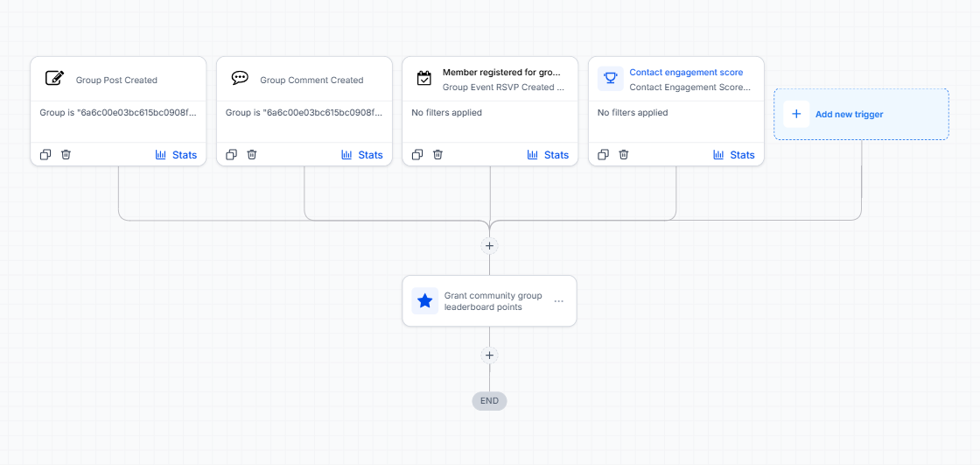Viewport: 980px width, 465px height.
Task: Select the Group Comment Created title
Action: [311, 80]
